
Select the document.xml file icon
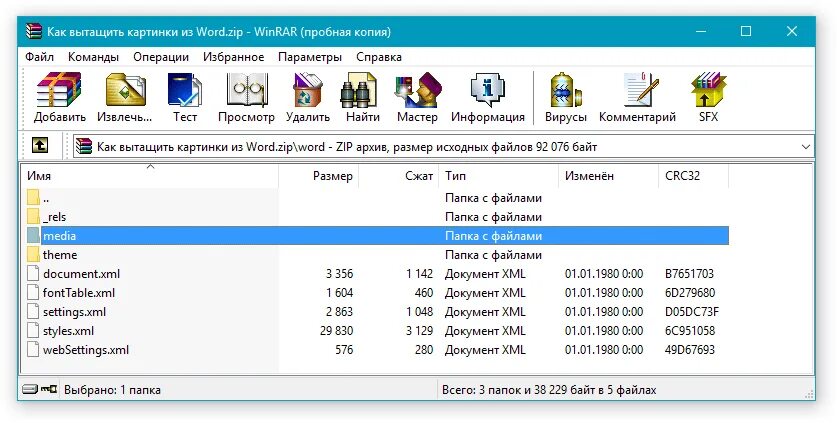pos(34,273)
